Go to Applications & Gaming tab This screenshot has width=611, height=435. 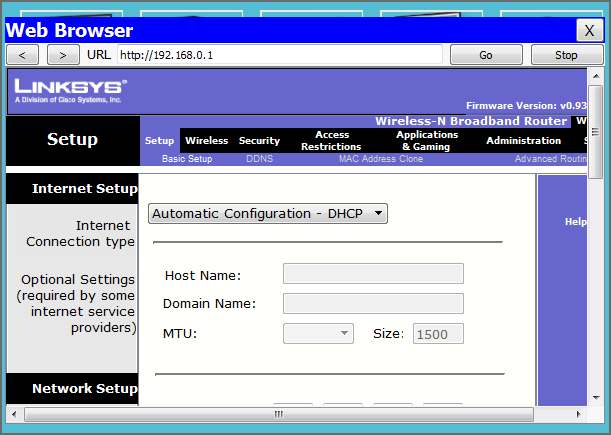427,141
